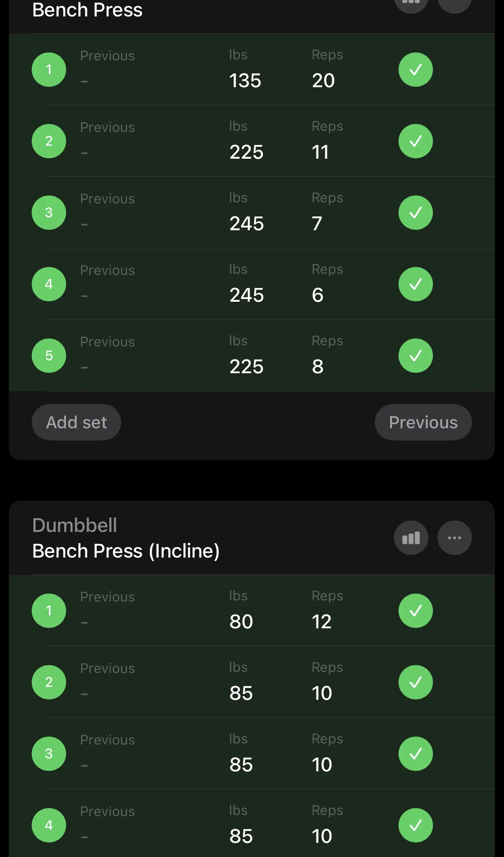Tap set number 3 badge for Bench Press
This screenshot has height=857, width=504.
(49, 213)
